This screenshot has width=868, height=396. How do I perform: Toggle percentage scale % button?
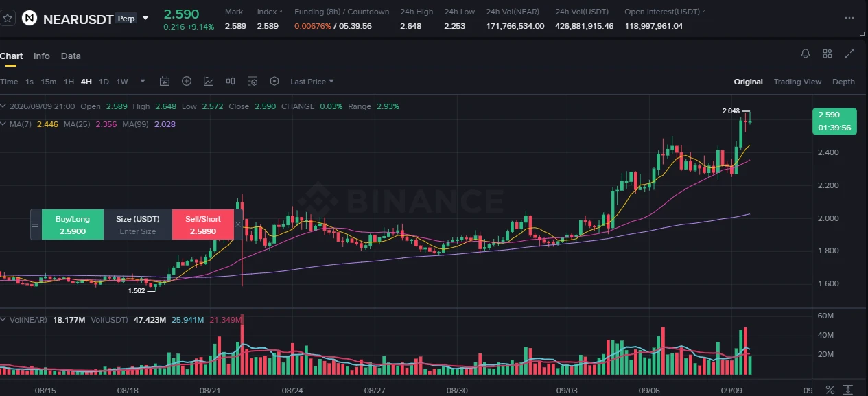tap(830, 389)
